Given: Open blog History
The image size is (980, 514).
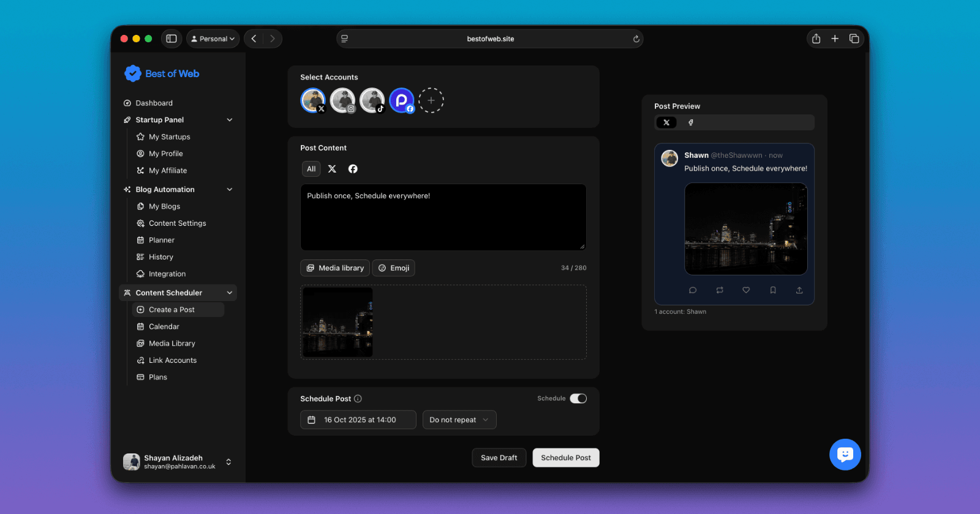Looking at the screenshot, I should click(160, 257).
